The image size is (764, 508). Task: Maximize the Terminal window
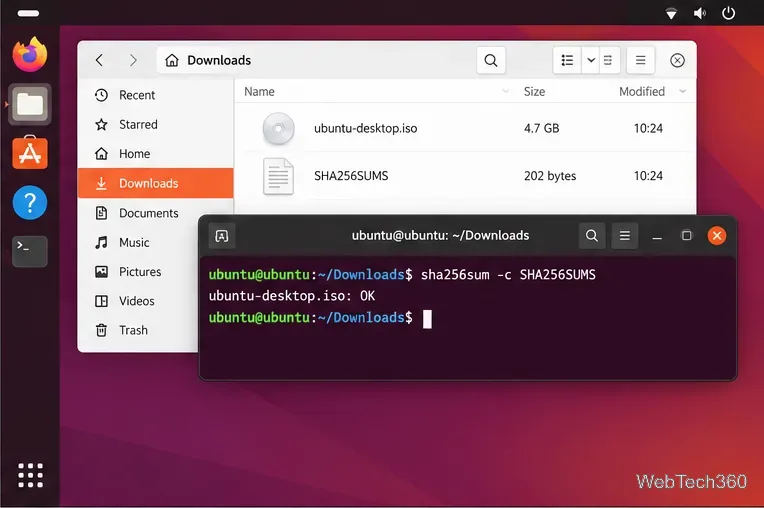(687, 236)
